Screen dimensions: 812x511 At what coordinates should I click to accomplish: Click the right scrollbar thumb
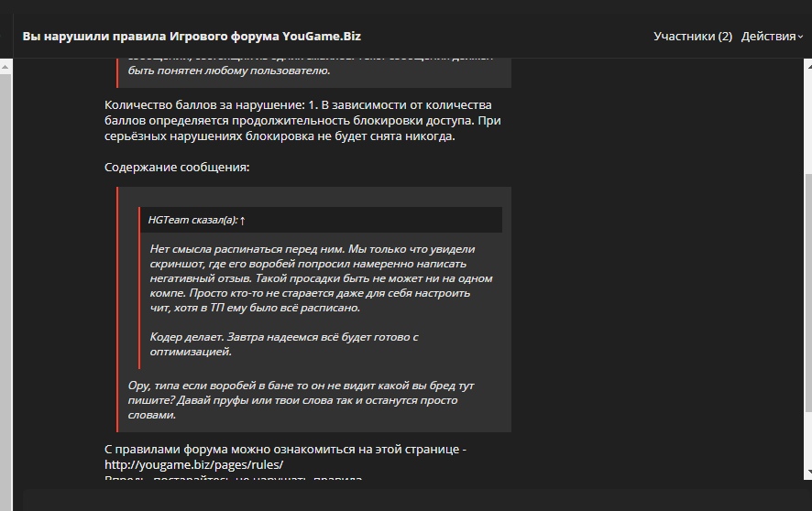pos(808,293)
